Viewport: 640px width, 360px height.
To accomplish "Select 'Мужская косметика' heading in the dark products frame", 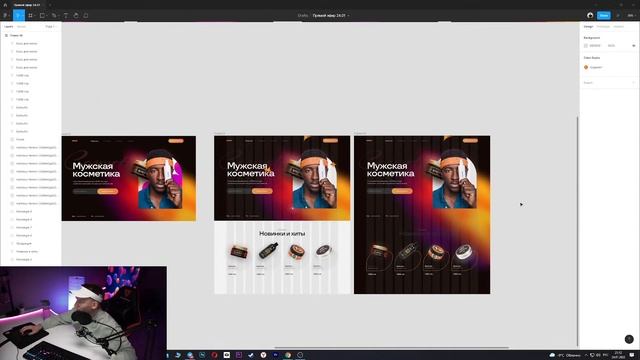I will pos(391,169).
